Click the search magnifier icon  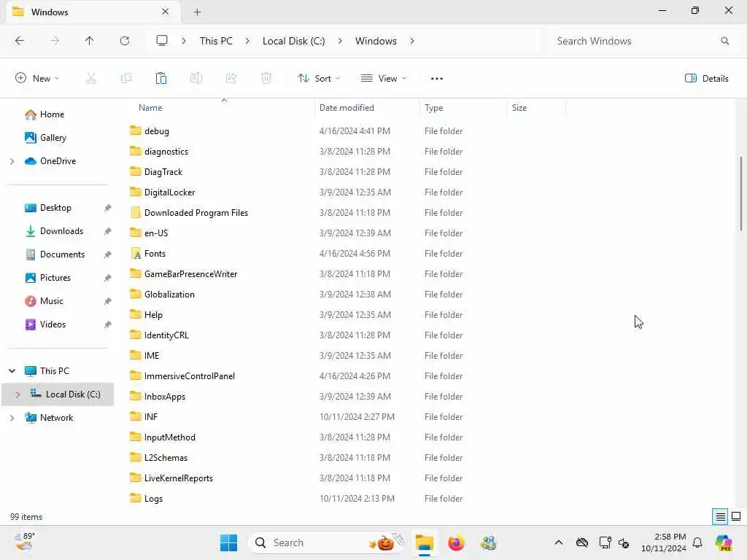pyautogui.click(x=724, y=41)
